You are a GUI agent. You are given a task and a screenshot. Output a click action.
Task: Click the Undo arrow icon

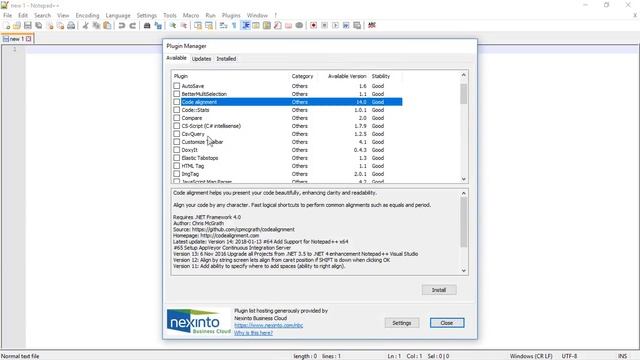[122, 26]
